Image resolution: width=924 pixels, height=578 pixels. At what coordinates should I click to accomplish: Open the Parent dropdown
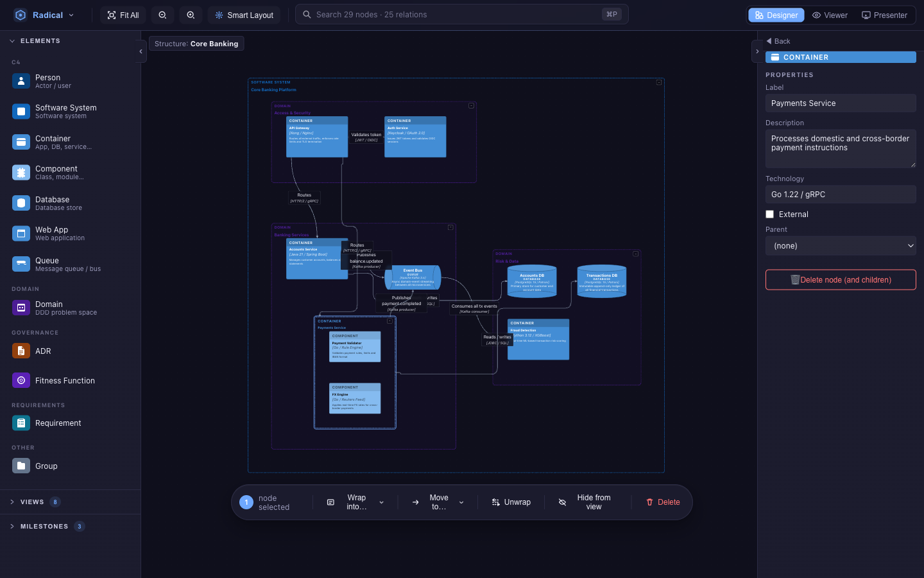(x=841, y=246)
